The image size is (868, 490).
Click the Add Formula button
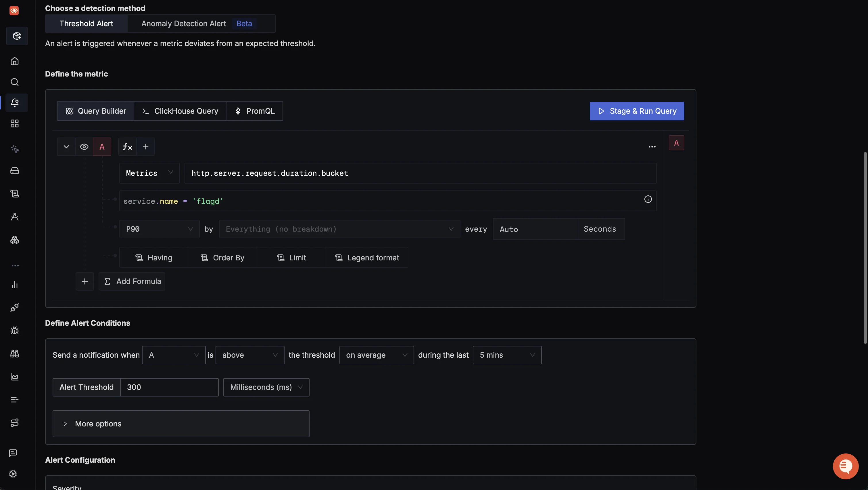132,281
